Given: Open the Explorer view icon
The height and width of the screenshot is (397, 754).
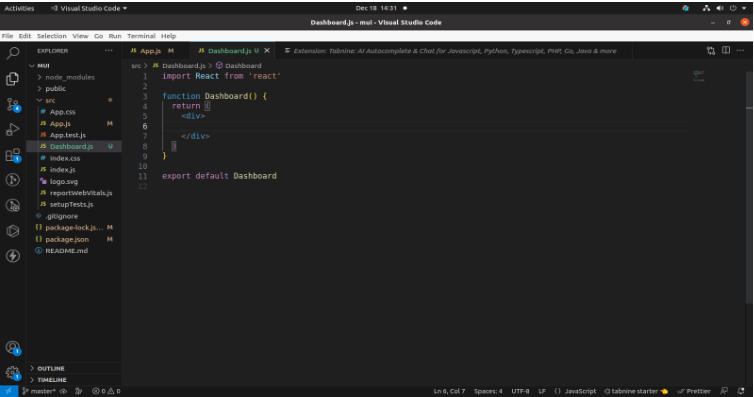Looking at the screenshot, I should [13, 78].
